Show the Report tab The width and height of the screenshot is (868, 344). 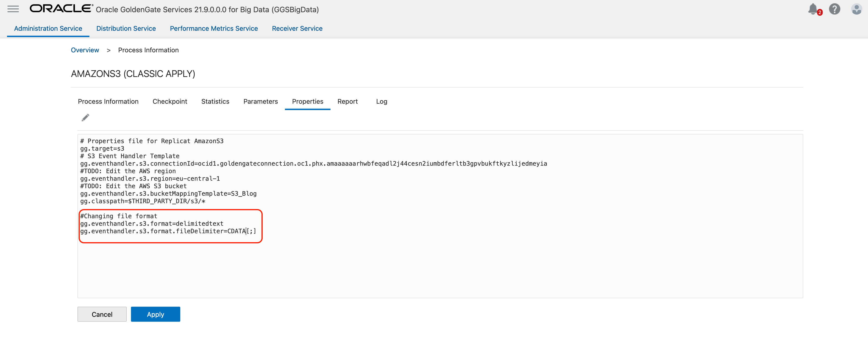pos(347,101)
